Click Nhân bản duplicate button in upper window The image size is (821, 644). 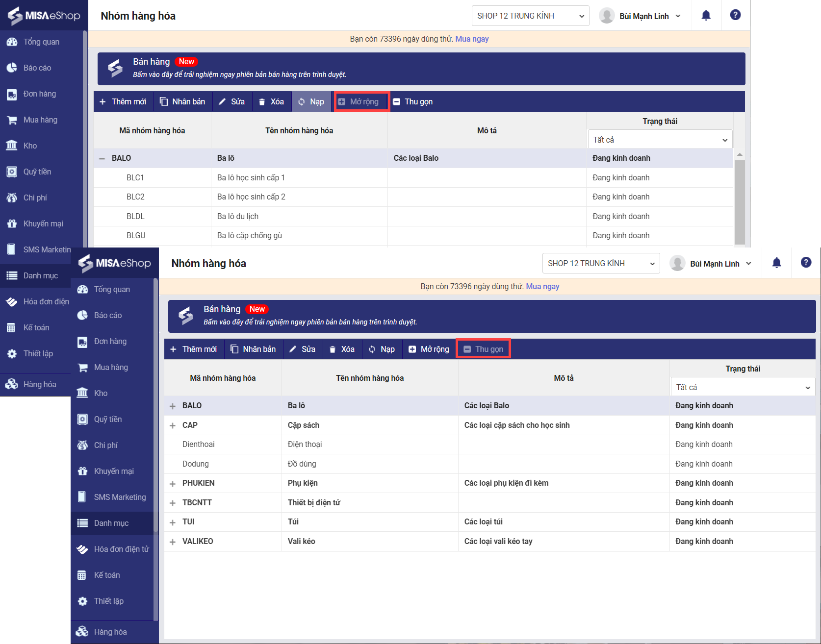click(x=183, y=101)
